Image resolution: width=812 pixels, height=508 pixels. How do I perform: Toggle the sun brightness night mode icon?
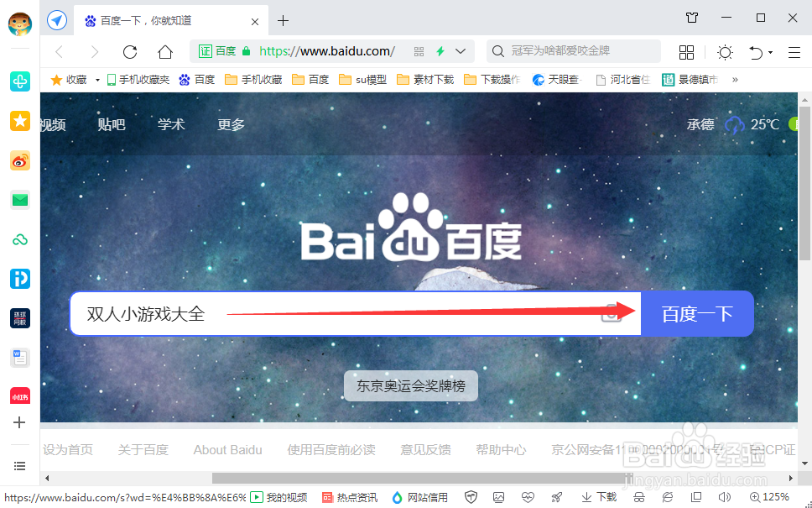pos(725,52)
